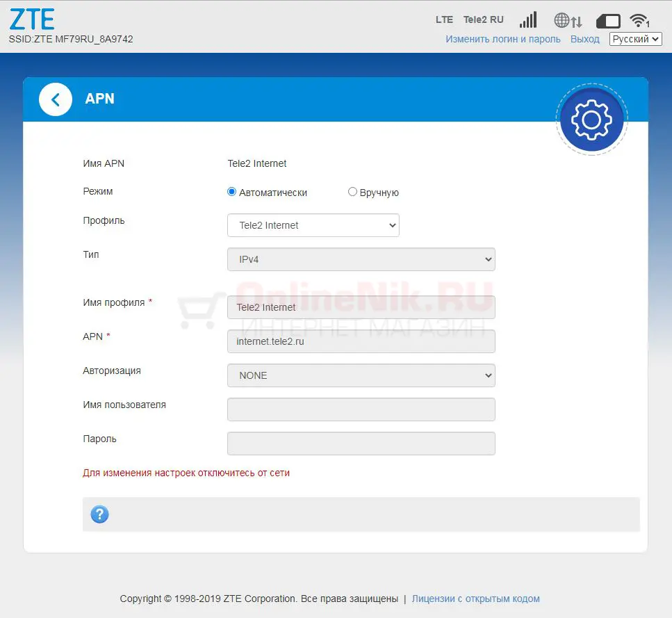
Task: Open the Тип dropdown showing IPv4
Action: click(x=361, y=259)
